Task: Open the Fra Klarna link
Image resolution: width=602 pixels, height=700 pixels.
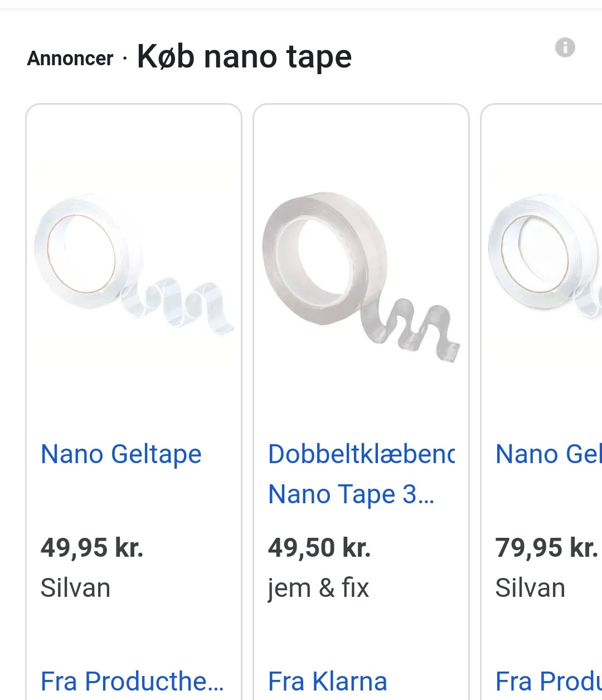Action: (x=327, y=681)
